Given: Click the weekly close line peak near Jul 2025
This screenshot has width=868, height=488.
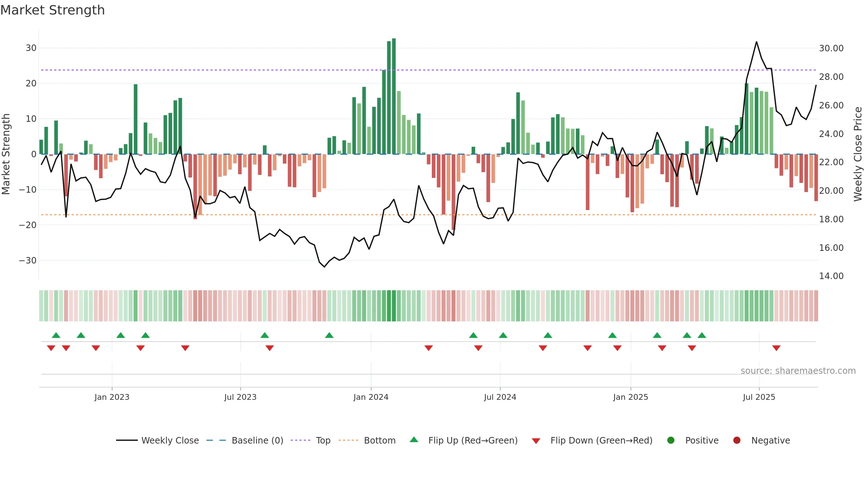Looking at the screenshot, I should pyautogui.click(x=756, y=42).
